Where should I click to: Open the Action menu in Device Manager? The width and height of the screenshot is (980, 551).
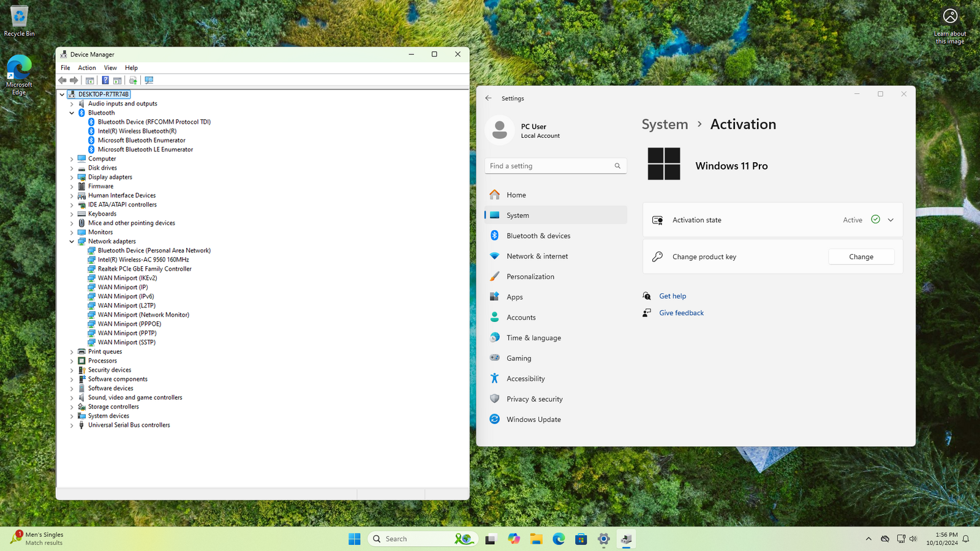pyautogui.click(x=87, y=68)
